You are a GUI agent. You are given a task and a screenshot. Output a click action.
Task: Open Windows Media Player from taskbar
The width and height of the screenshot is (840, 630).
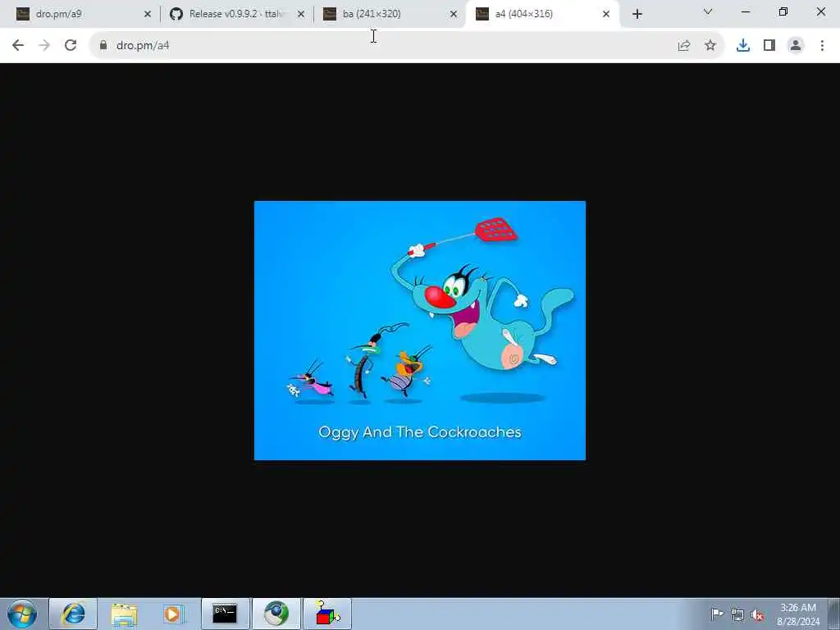pos(173,614)
